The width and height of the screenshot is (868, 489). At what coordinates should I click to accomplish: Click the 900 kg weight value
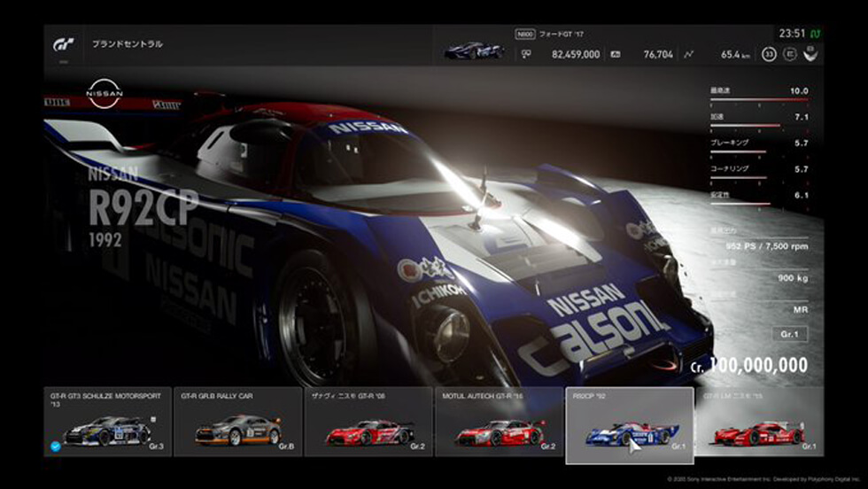coord(794,278)
